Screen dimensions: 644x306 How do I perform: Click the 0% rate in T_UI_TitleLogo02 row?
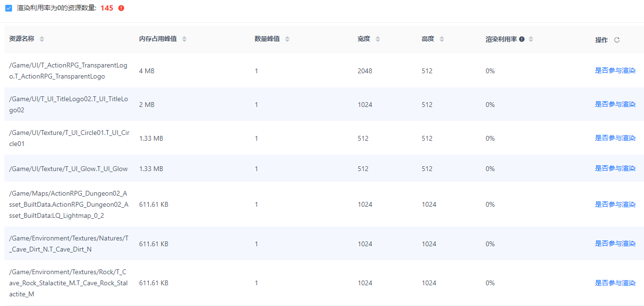tap(490, 105)
